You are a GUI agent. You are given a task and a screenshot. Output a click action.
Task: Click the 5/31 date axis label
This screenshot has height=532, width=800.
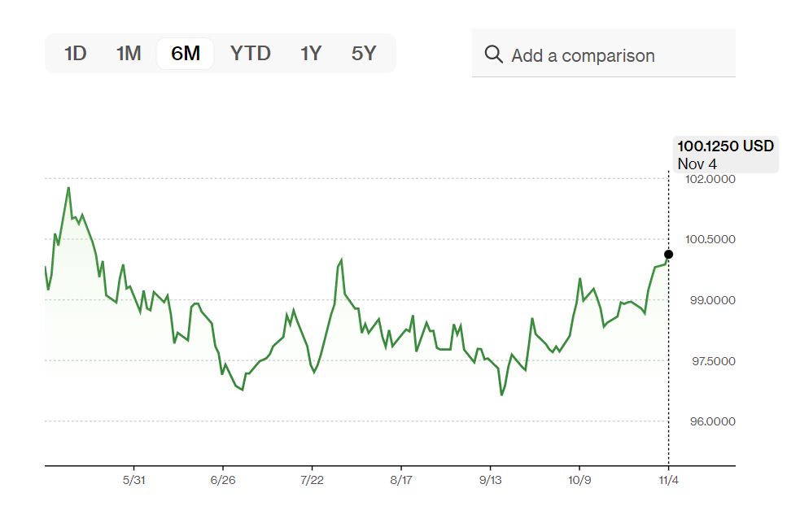(x=133, y=481)
